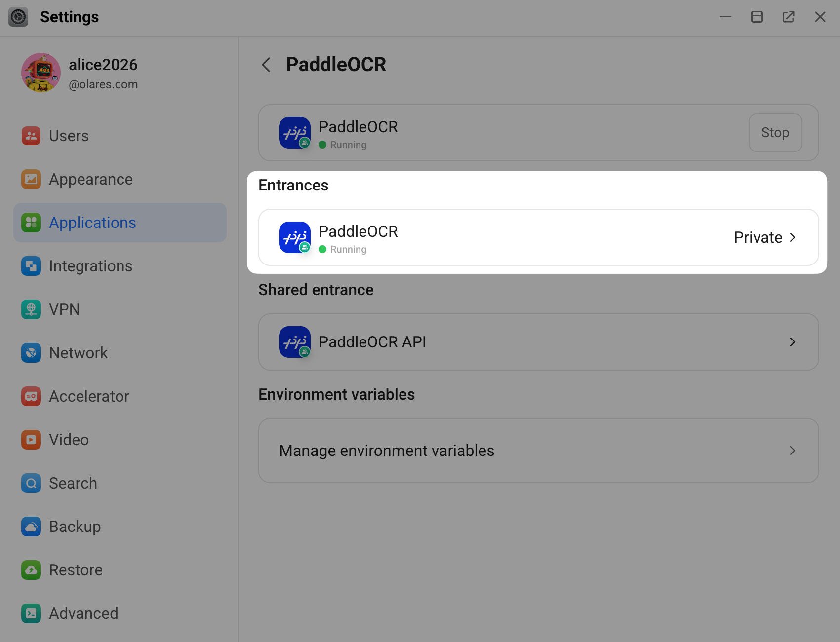Switch to the Applications menu item

point(120,223)
